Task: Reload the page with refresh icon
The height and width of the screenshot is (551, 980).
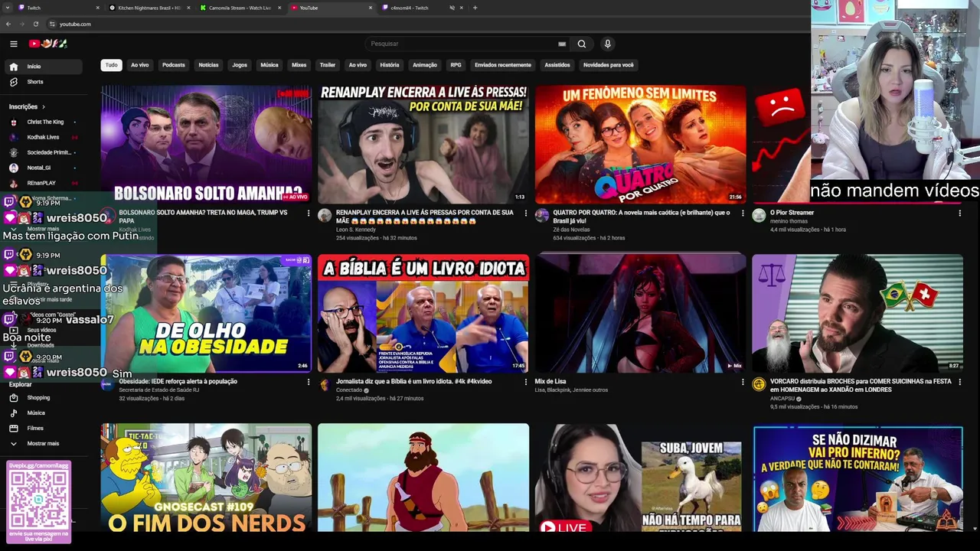Action: tap(35, 24)
